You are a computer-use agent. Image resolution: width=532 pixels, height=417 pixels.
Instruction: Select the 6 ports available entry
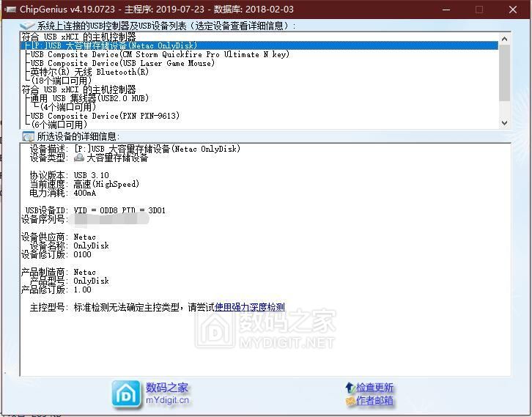59,125
